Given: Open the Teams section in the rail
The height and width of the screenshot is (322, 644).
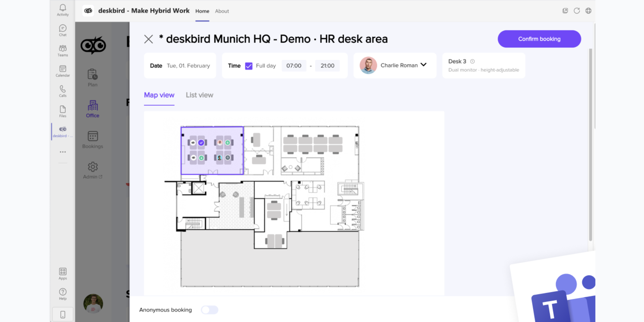Looking at the screenshot, I should (x=63, y=51).
